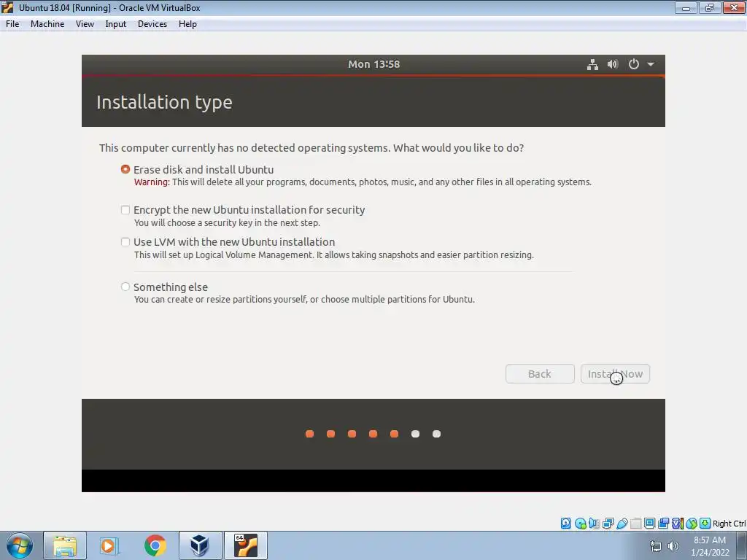The width and height of the screenshot is (747, 560).
Task: Click the Ubuntu power icon
Action: 634,64
